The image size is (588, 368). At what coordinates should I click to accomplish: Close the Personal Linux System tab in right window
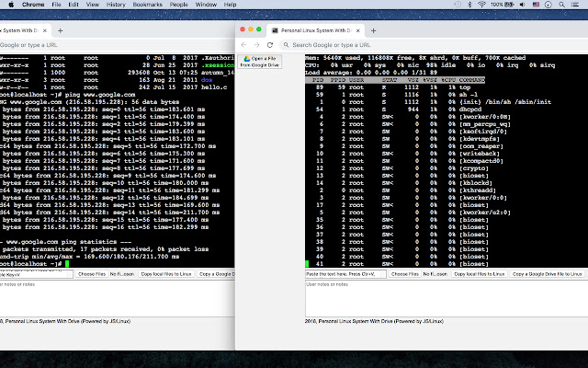point(357,30)
